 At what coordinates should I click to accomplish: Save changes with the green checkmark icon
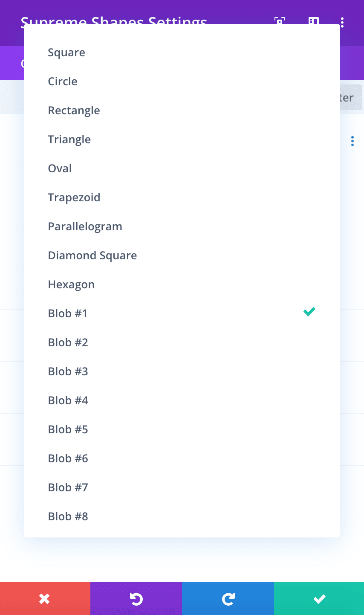coord(319,599)
